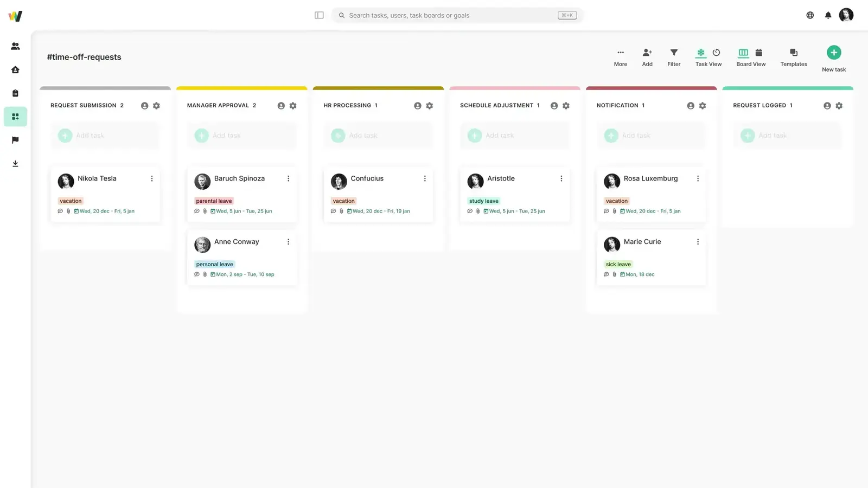Open the home icon in sidebar
Viewport: 868px width, 488px height.
tap(15, 70)
